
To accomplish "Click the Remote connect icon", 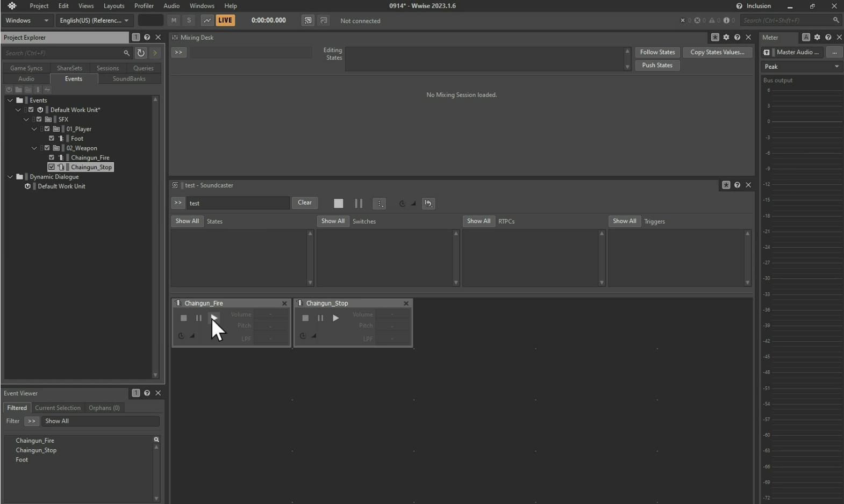I will point(307,20).
